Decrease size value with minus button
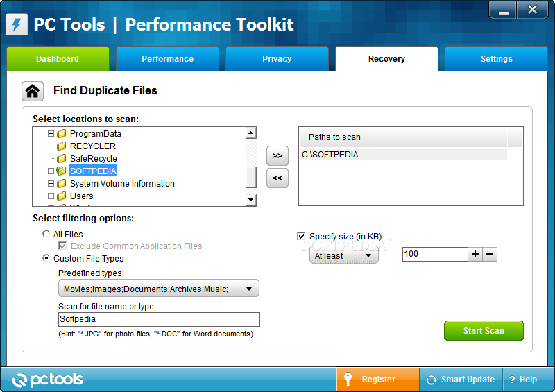Screen dimensions: 555x392 coord(490,254)
